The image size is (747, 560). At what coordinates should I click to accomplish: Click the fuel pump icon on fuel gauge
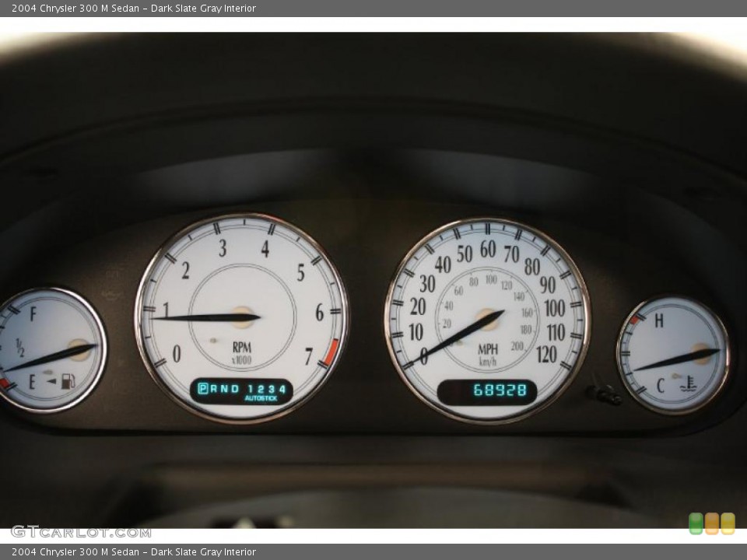pos(68,381)
